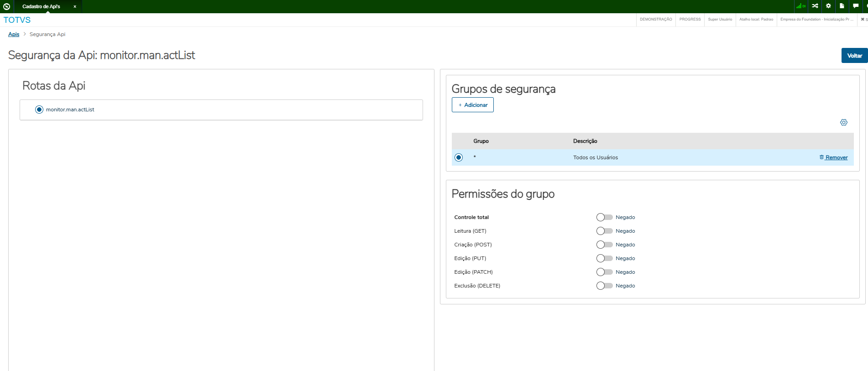The height and width of the screenshot is (371, 868).
Task: Open table settings gear in Grupos de segurança
Action: [844, 122]
